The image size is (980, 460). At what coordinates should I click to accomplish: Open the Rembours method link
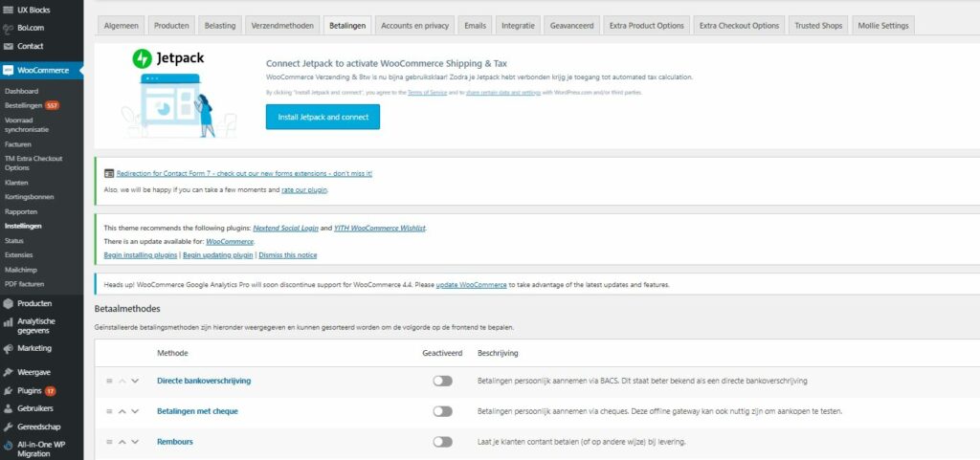tap(175, 442)
